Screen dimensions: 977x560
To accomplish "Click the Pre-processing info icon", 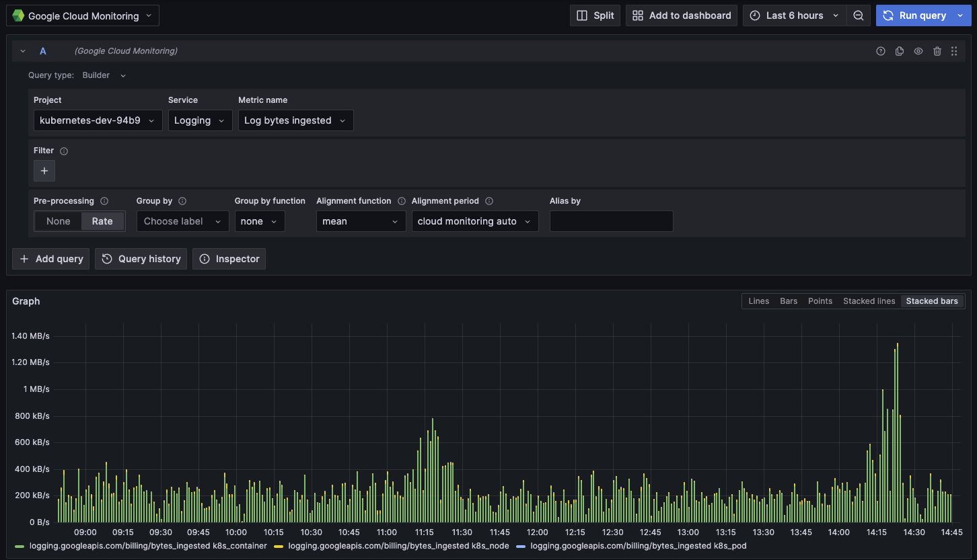I will click(104, 201).
